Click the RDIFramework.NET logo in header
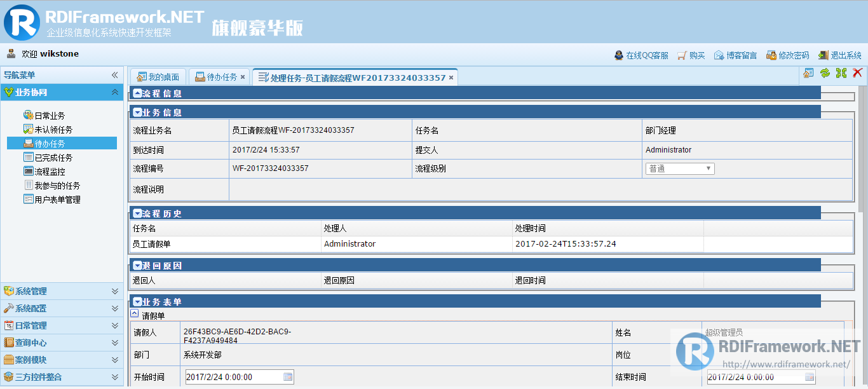This screenshot has width=868, height=389. (105, 22)
